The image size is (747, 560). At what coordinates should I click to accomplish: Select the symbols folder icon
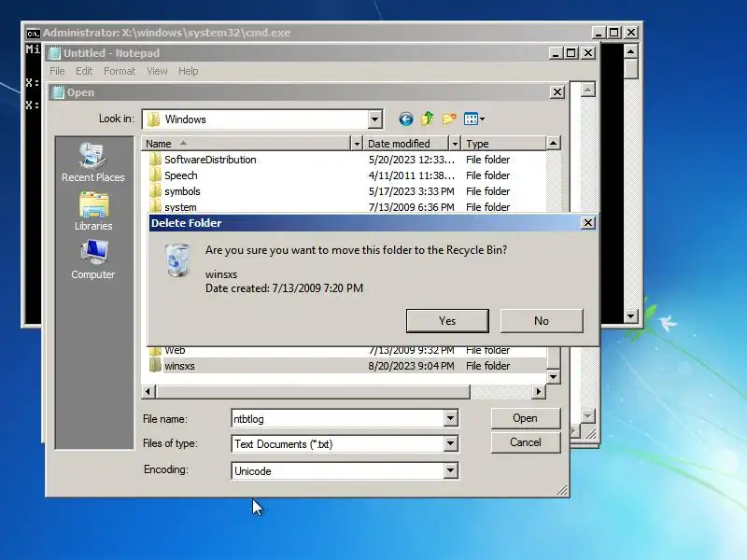(155, 191)
